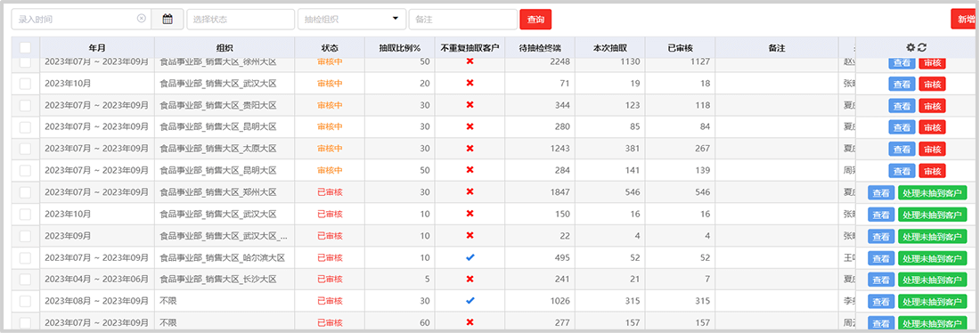Screen dimensions: 980x333
Task: Clear the 录入时间 field with circled x
Action: tap(142, 19)
